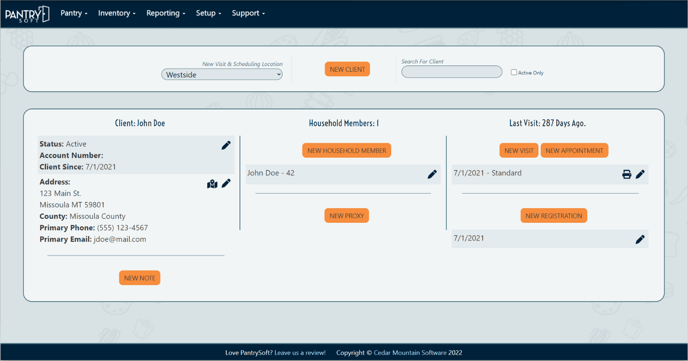Click the Missoula MT 59801 line

pyautogui.click(x=72, y=204)
